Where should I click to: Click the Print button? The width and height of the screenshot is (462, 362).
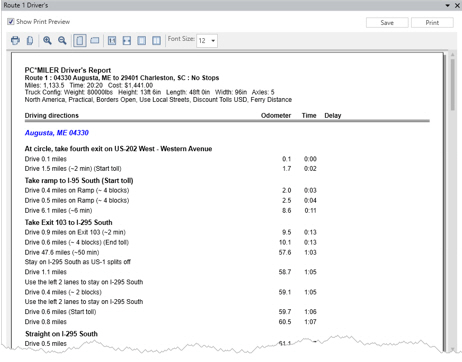click(x=432, y=23)
